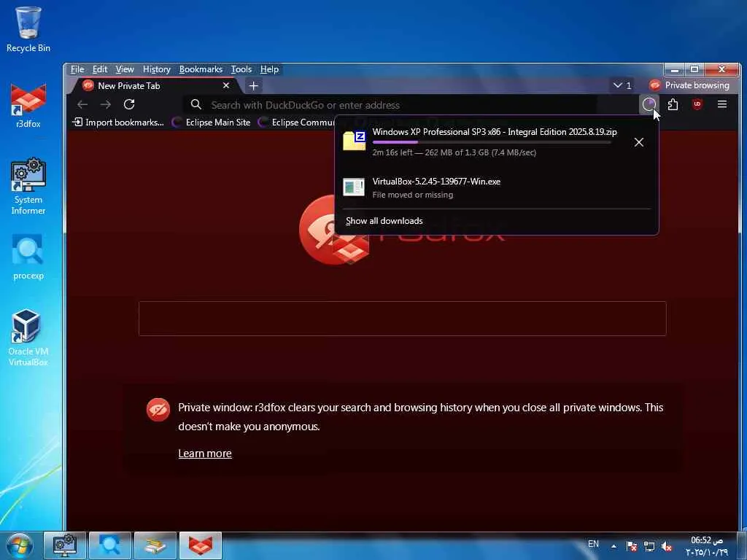Switch to System Informer on taskbar
The image size is (747, 560).
(65, 545)
